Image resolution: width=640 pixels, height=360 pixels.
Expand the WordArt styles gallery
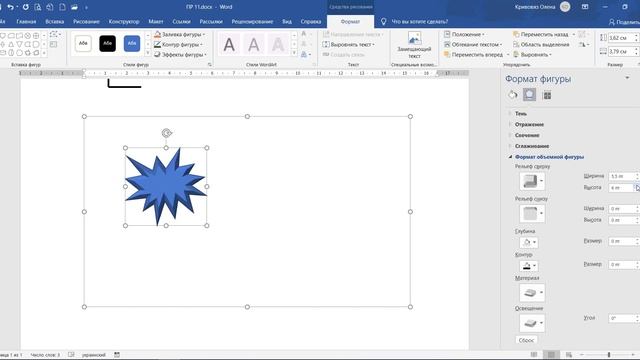pyautogui.click(x=294, y=53)
